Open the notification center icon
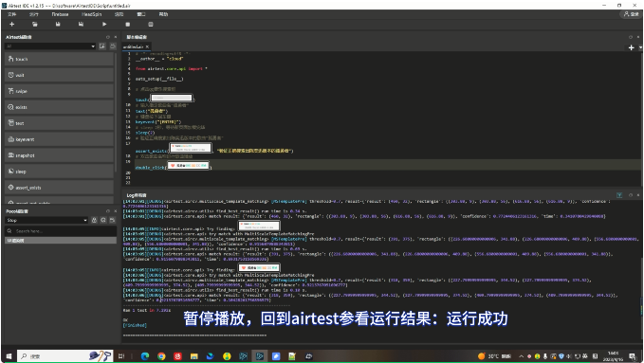The image size is (644, 363). tap(633, 356)
